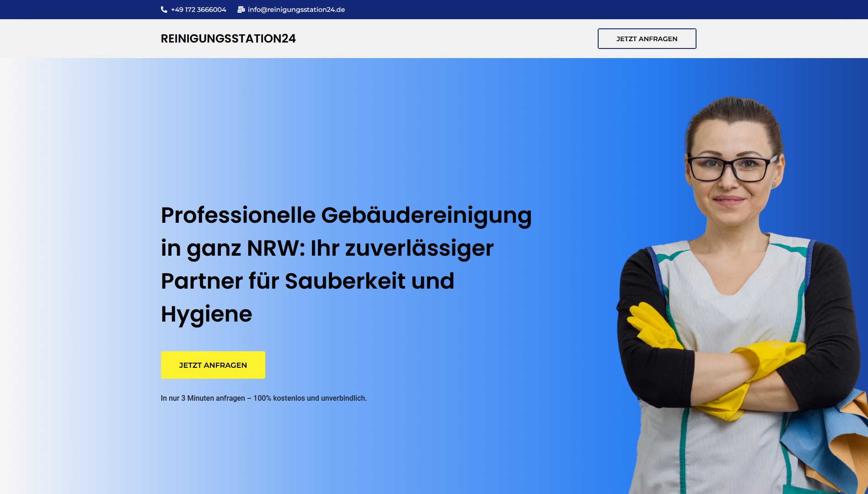Viewport: 868px width, 494px height.
Task: Click the yellow JETZT ANFRAGEN button
Action: (x=213, y=365)
